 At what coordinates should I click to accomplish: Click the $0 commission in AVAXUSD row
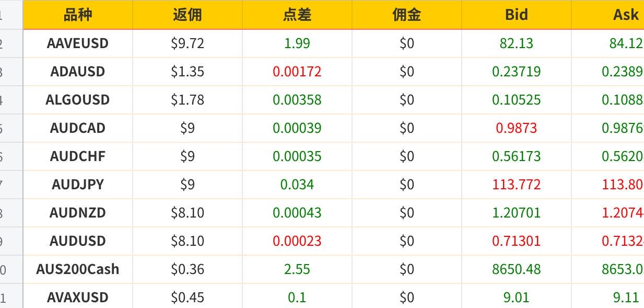click(x=407, y=298)
